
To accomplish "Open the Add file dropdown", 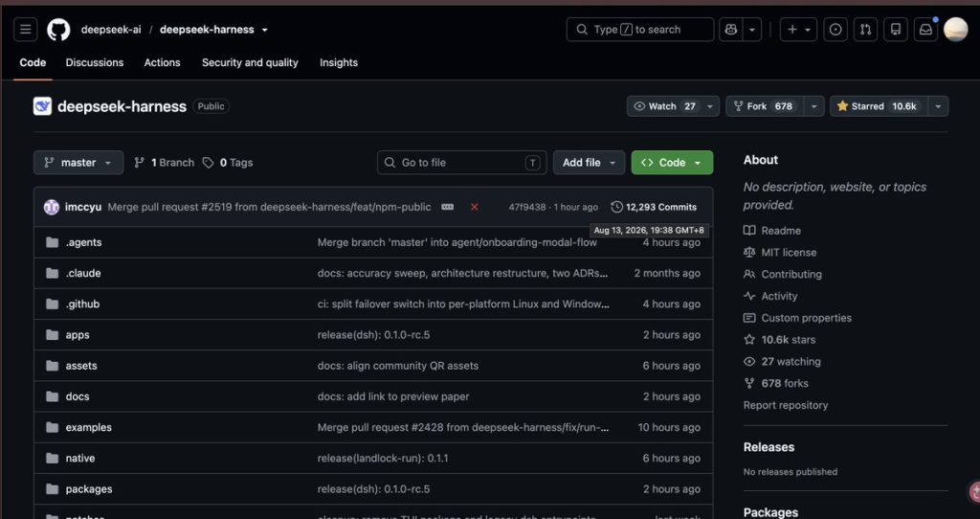I will 589,163.
